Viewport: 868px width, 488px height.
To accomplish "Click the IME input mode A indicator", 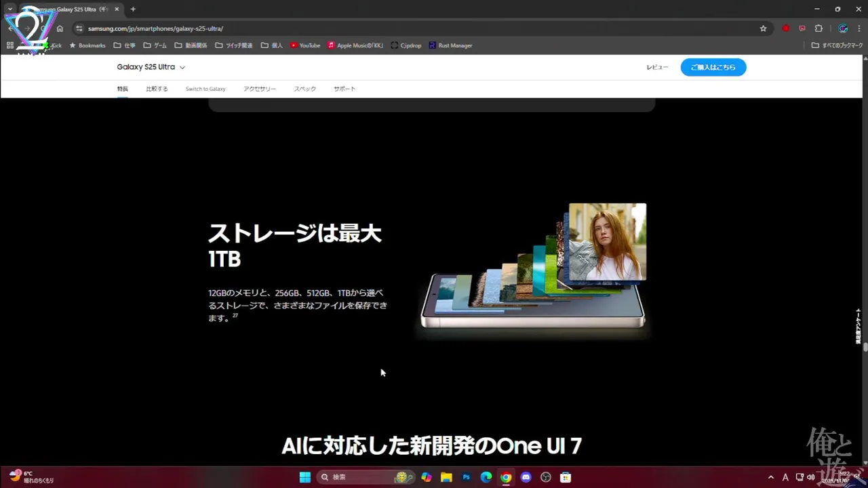I will click(x=785, y=477).
